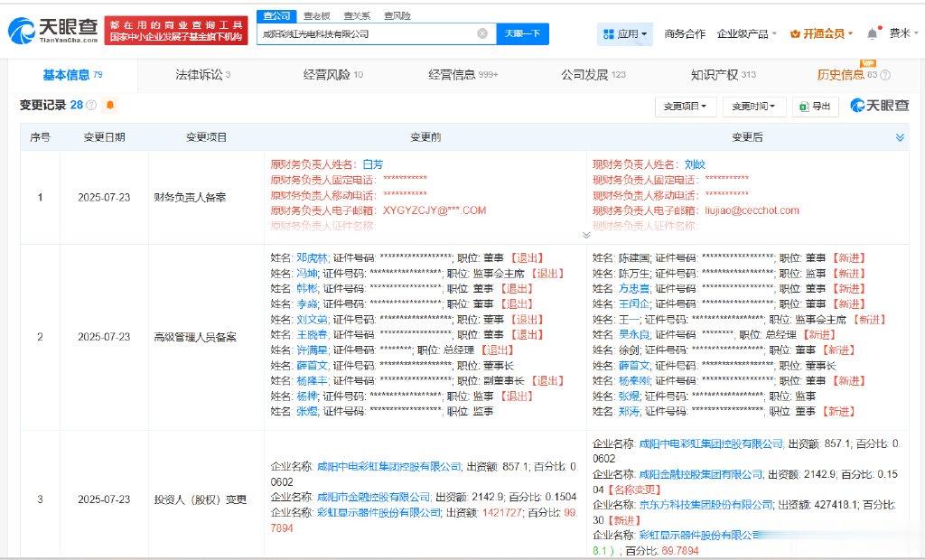The image size is (925, 560).
Task: Switch to the 法律诉讼 tab
Action: click(x=203, y=75)
